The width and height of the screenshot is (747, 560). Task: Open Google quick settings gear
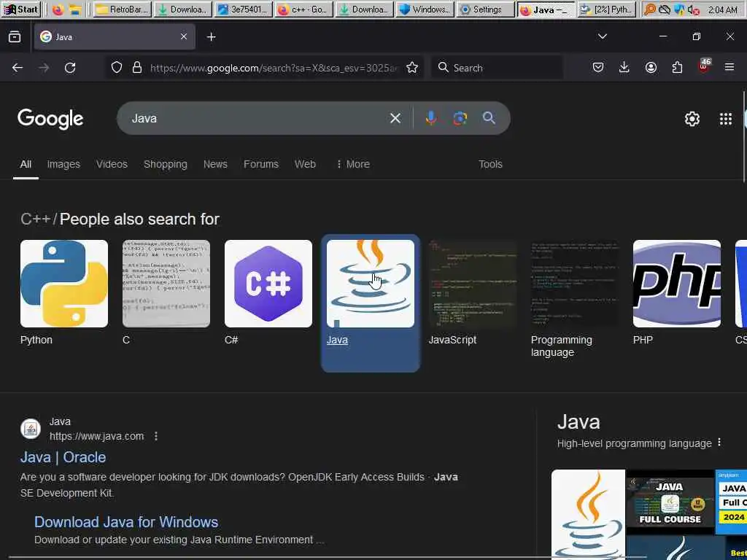692,119
